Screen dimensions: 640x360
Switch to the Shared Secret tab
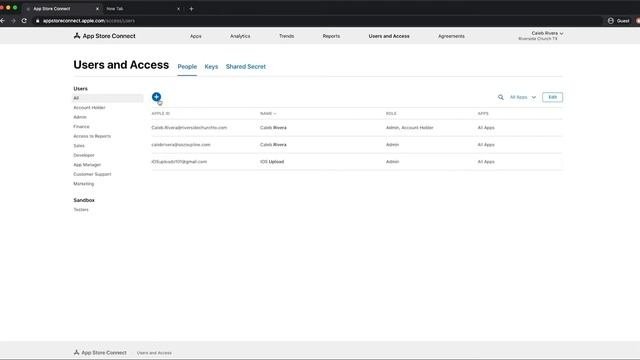pos(246,67)
